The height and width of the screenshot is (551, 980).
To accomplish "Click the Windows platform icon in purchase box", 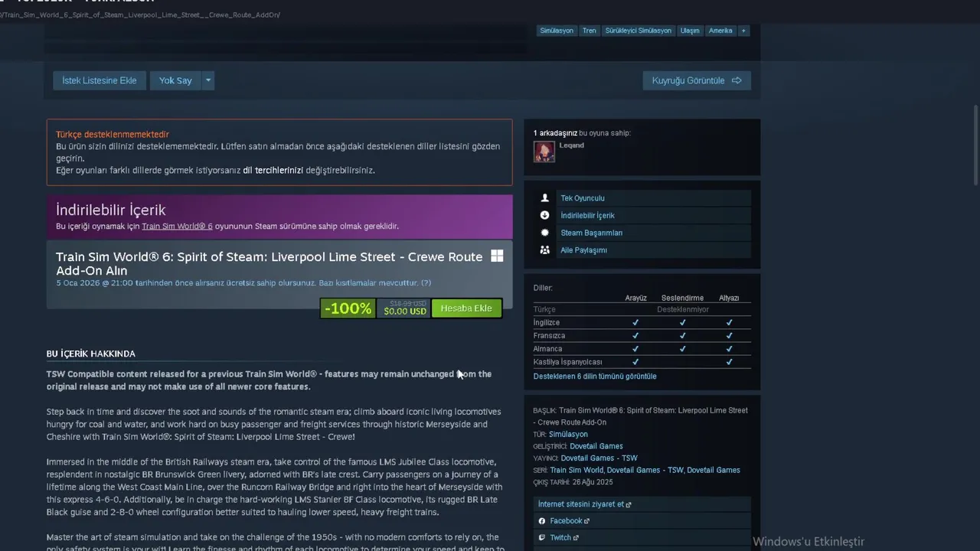I will (x=497, y=257).
